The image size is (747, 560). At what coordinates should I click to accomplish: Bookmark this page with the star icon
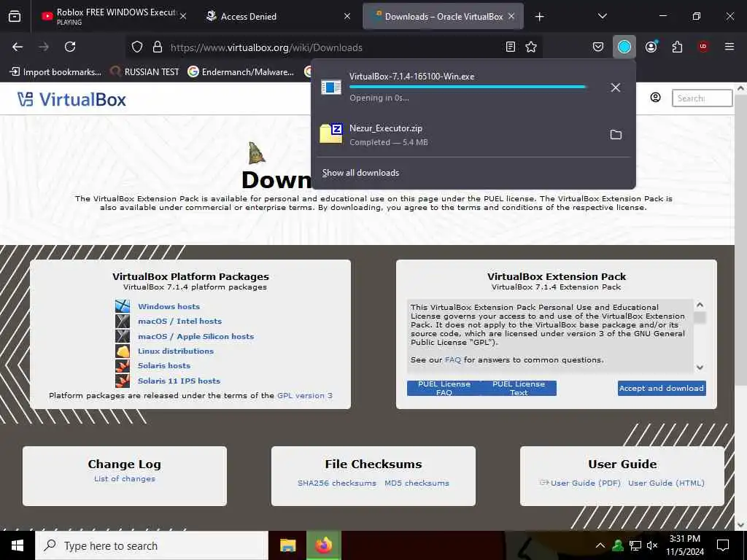coord(531,47)
